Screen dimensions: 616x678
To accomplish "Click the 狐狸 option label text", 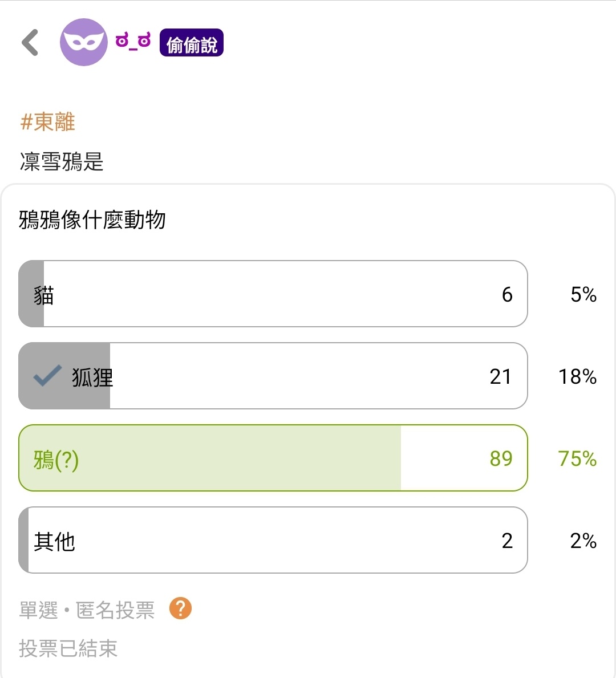I will tap(92, 377).
